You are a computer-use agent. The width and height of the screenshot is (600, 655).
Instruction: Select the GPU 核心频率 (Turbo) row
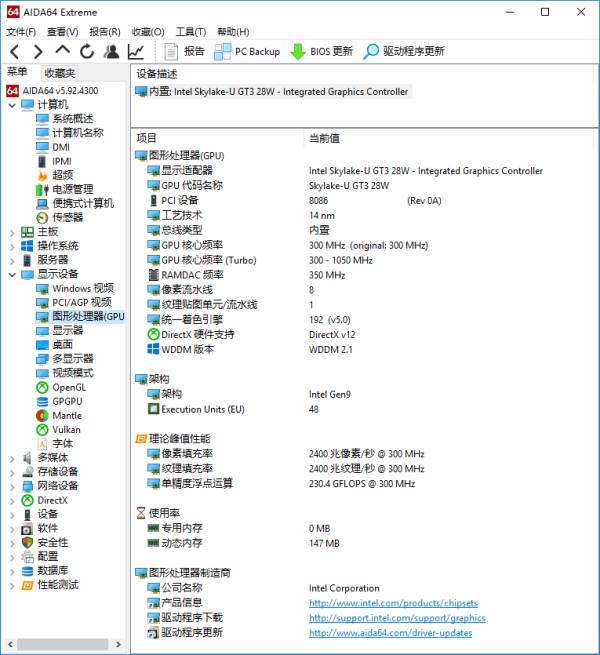362,260
